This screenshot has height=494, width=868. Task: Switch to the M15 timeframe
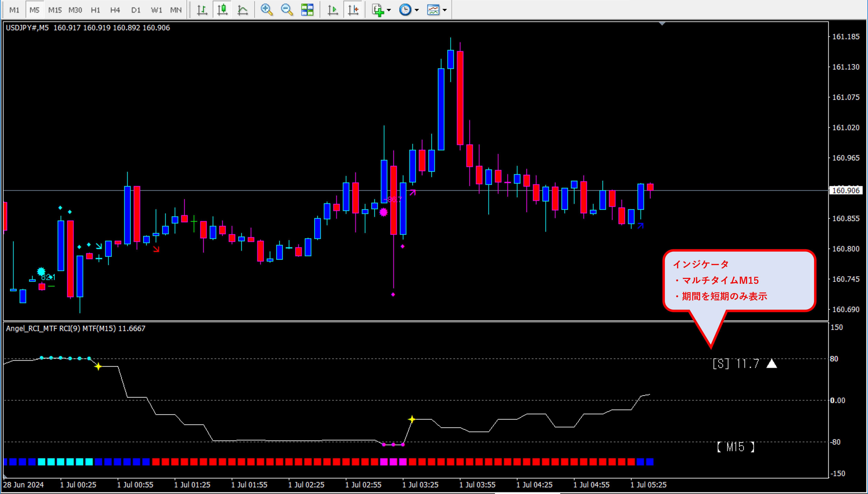click(55, 10)
